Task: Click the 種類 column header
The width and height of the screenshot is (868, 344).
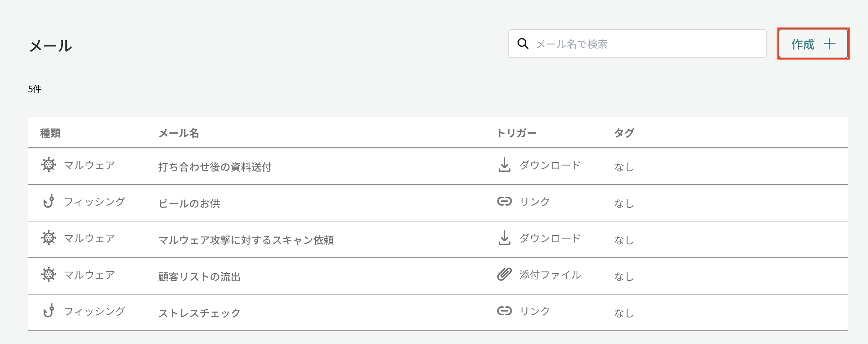Action: pyautogui.click(x=50, y=133)
